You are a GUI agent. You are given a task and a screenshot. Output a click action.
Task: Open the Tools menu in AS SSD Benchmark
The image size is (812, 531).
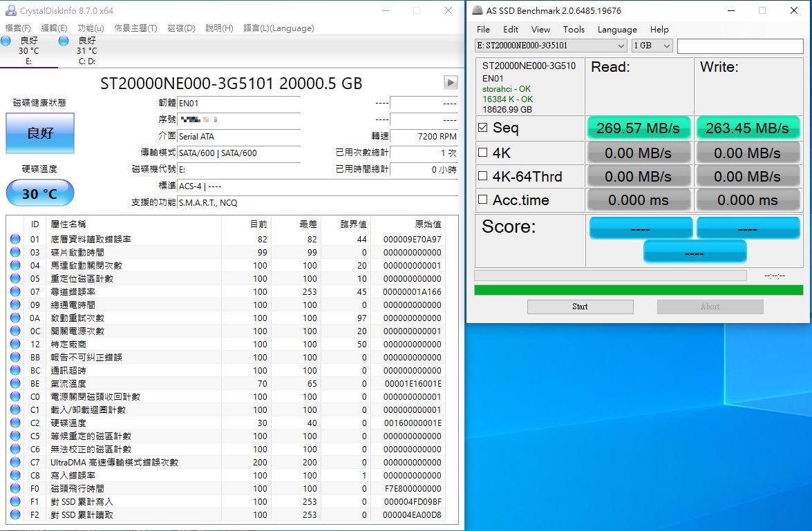pyautogui.click(x=574, y=30)
